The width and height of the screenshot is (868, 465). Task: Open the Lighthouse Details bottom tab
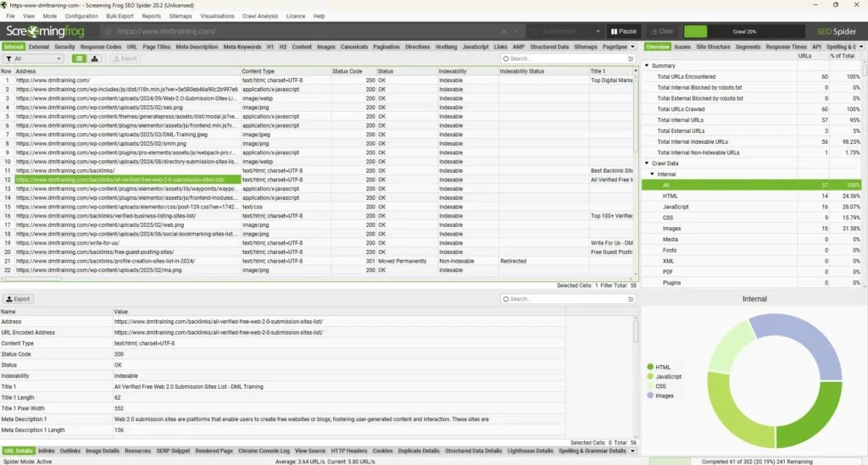pyautogui.click(x=531, y=451)
